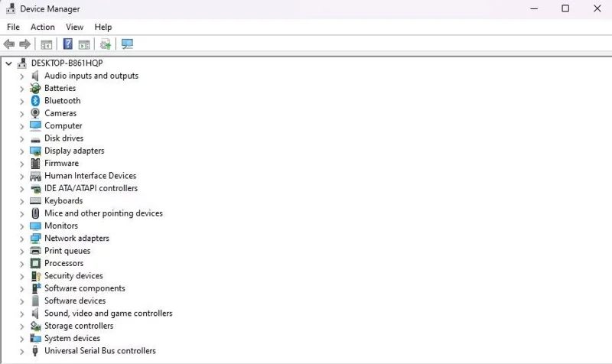
Task: Click Update driver toolbar icon
Action: pos(106,44)
